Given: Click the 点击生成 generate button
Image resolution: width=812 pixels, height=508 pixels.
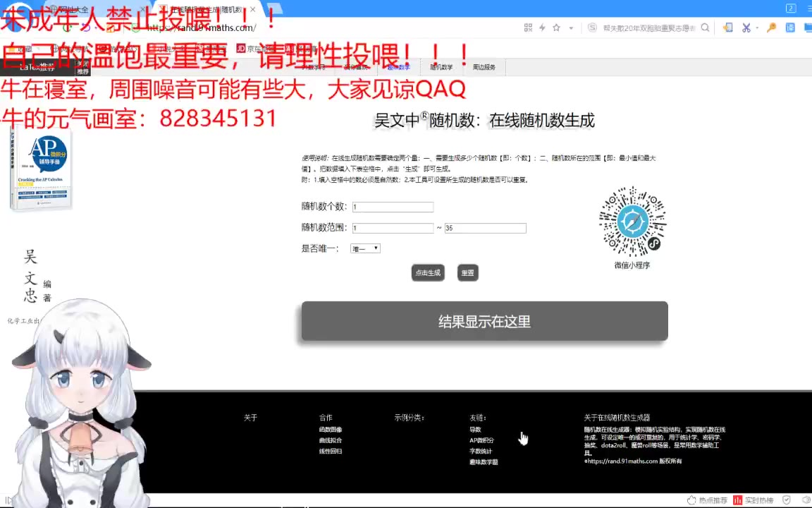Looking at the screenshot, I should (x=428, y=272).
